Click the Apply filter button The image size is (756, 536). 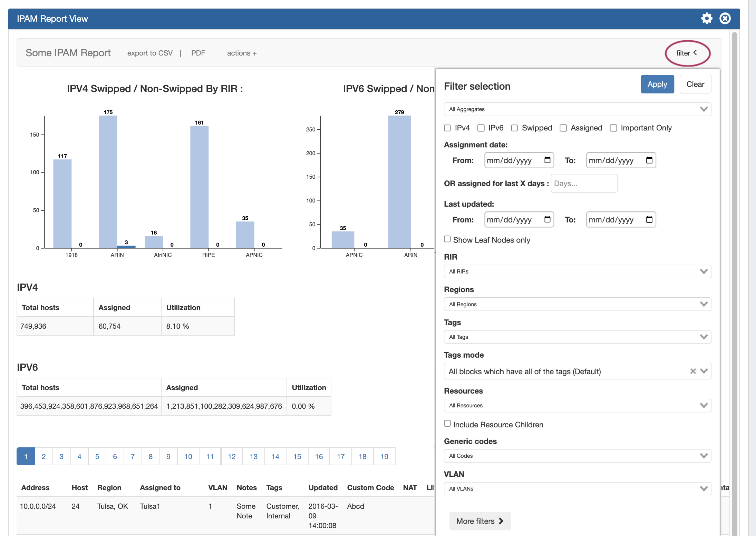tap(657, 84)
